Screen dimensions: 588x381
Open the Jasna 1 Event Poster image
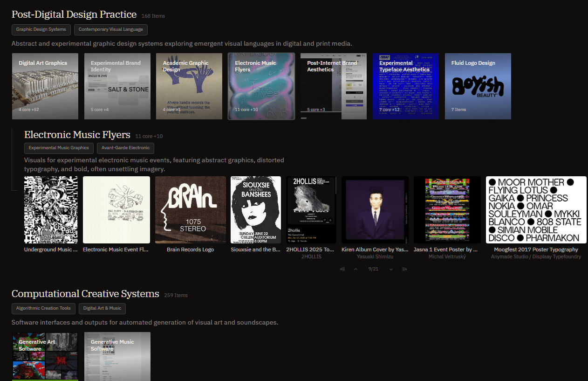447,210
